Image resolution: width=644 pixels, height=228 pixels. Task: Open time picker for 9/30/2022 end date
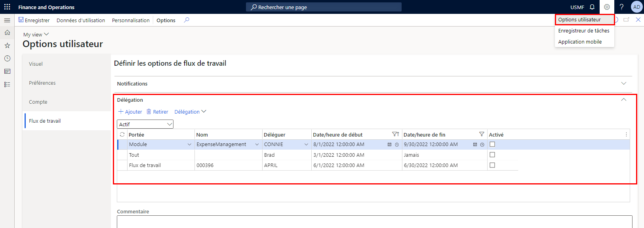[x=482, y=144]
